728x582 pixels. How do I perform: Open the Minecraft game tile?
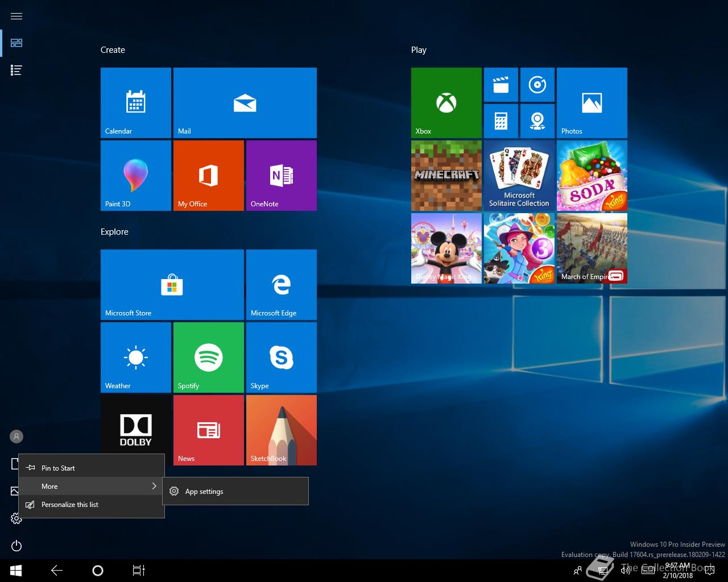tap(446, 176)
